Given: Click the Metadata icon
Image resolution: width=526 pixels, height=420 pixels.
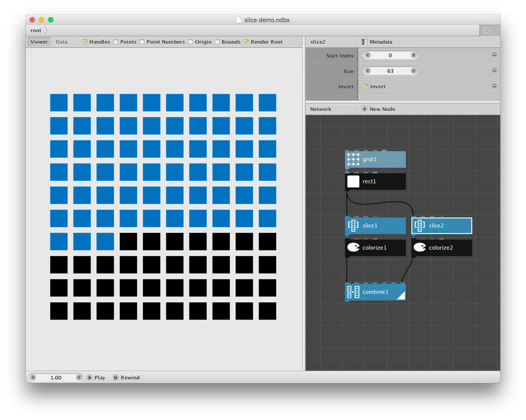Looking at the screenshot, I should tap(365, 42).
